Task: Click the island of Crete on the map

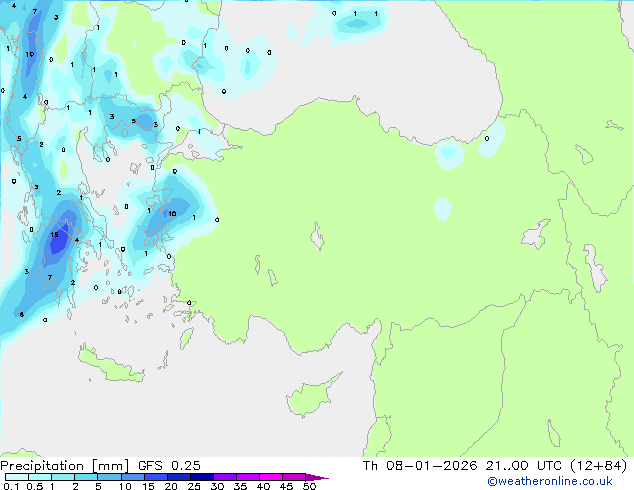Action: coord(109,365)
